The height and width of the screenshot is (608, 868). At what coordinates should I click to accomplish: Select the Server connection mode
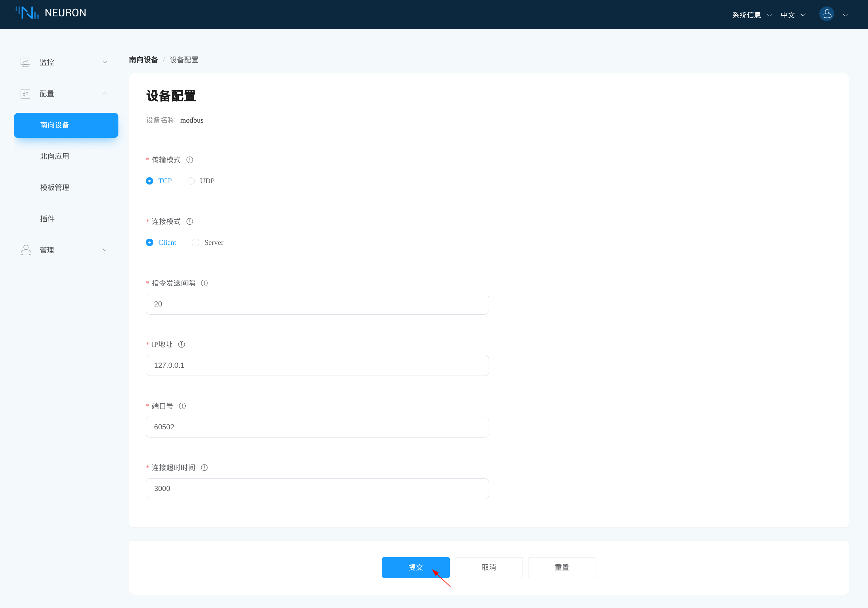[195, 242]
